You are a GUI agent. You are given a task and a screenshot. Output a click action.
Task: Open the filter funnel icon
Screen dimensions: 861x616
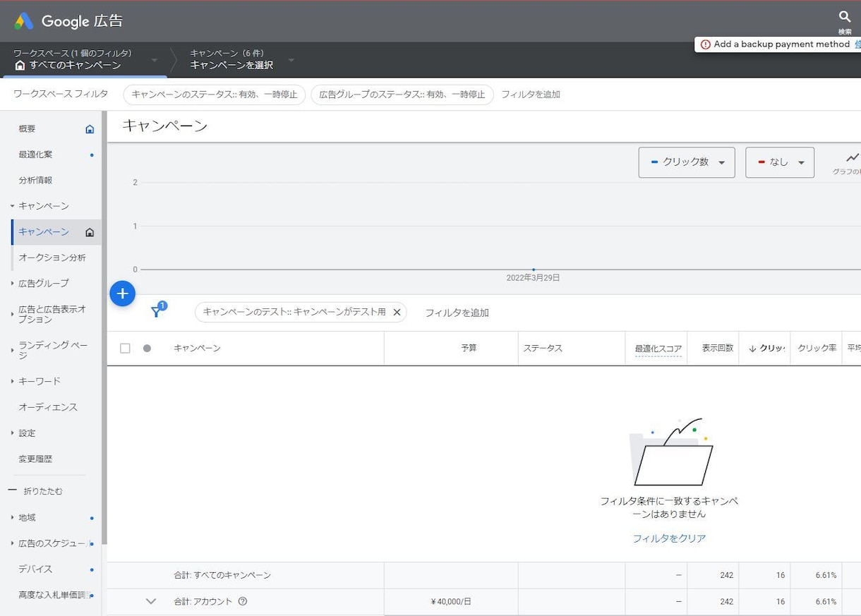coord(157,312)
